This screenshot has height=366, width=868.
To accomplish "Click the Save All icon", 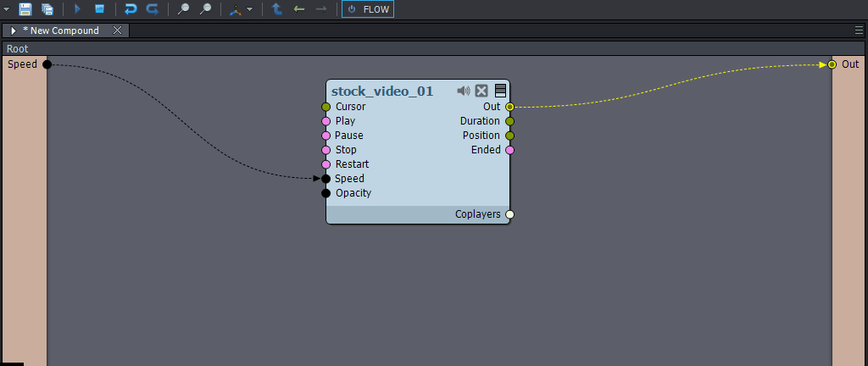I will (x=47, y=8).
